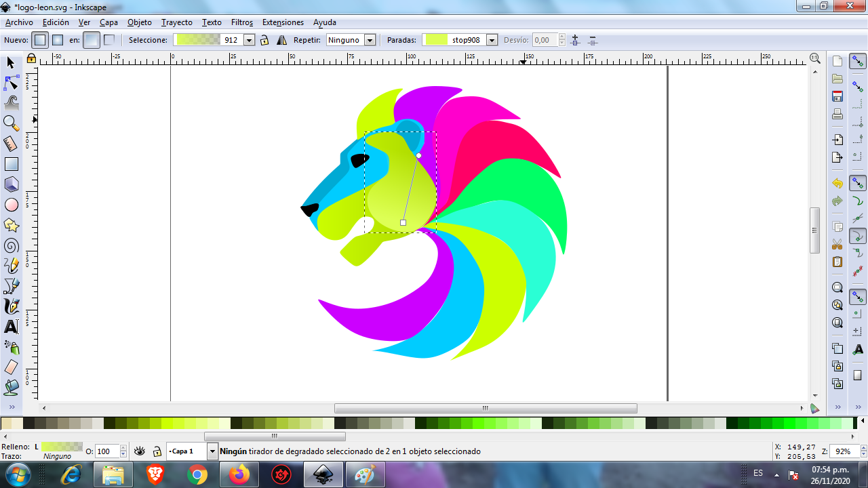Select the Pencil freehand tool
Image resolution: width=868 pixels, height=488 pixels.
point(11,266)
